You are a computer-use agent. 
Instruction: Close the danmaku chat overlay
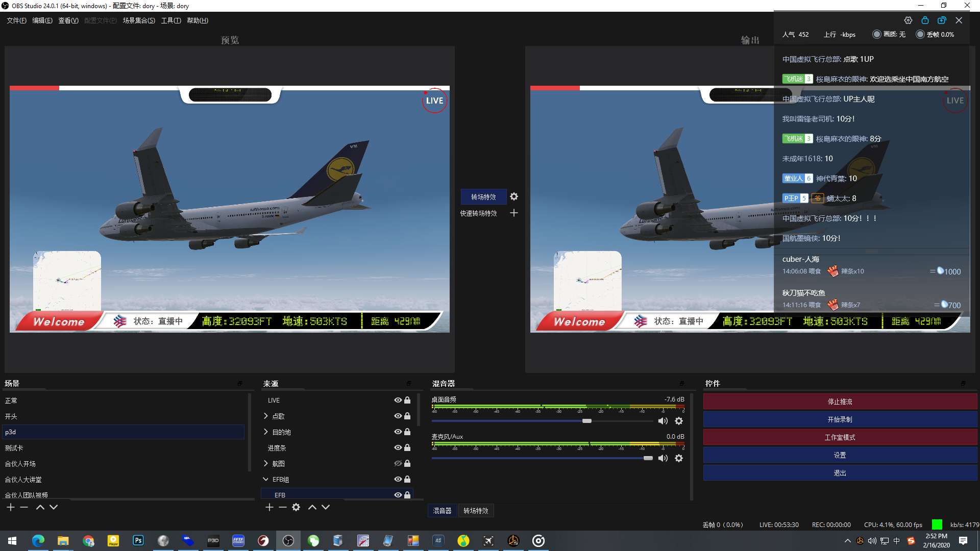click(x=959, y=20)
